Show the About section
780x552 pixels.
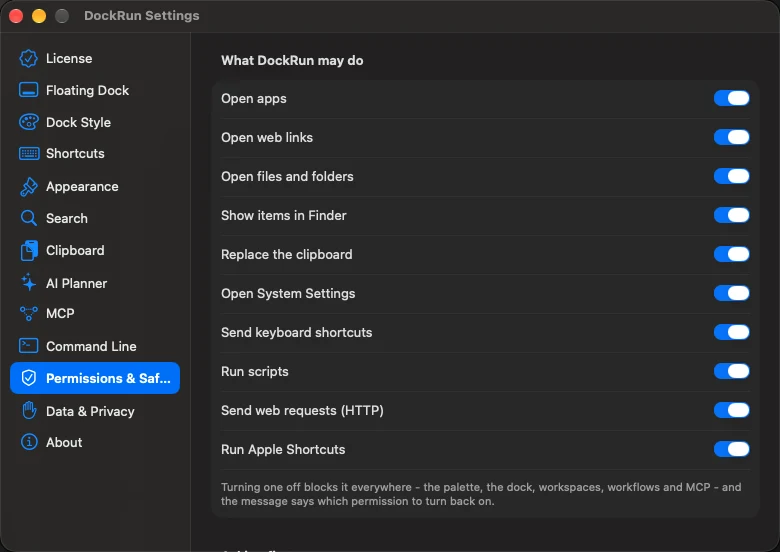(95, 442)
